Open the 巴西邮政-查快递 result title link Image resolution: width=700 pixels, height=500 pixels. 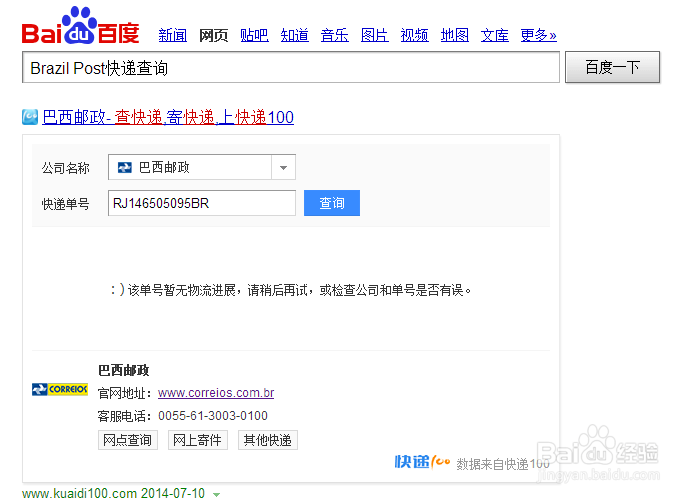click(x=168, y=117)
